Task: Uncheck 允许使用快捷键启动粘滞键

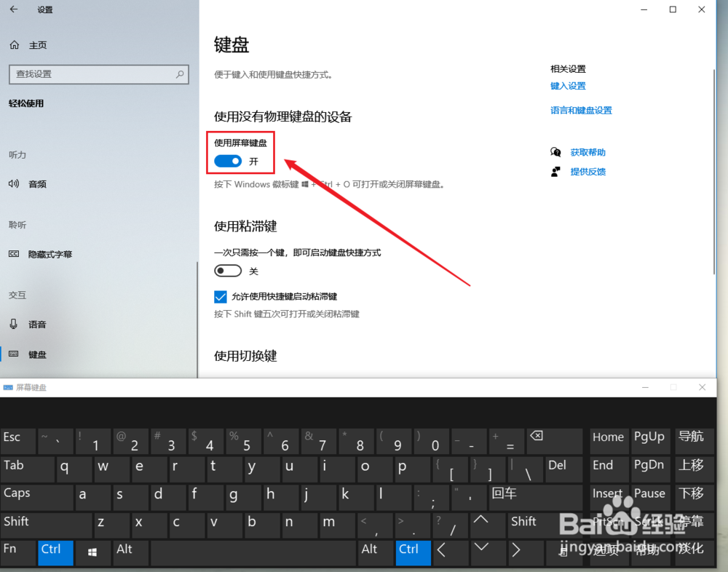Action: (220, 296)
